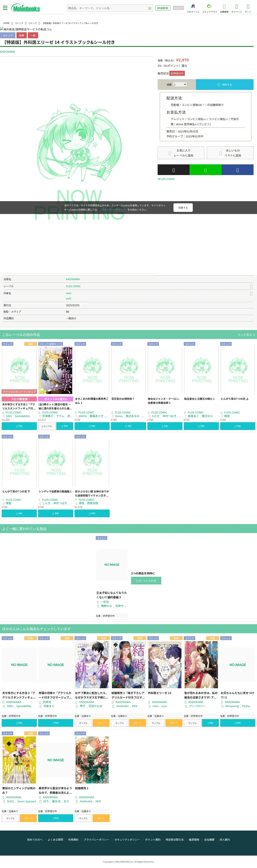Viewport: 257px width, 868px height.
Task: Open 王太子妃になんてなりたくない!! 婚約者編 3
Action: pos(112,595)
